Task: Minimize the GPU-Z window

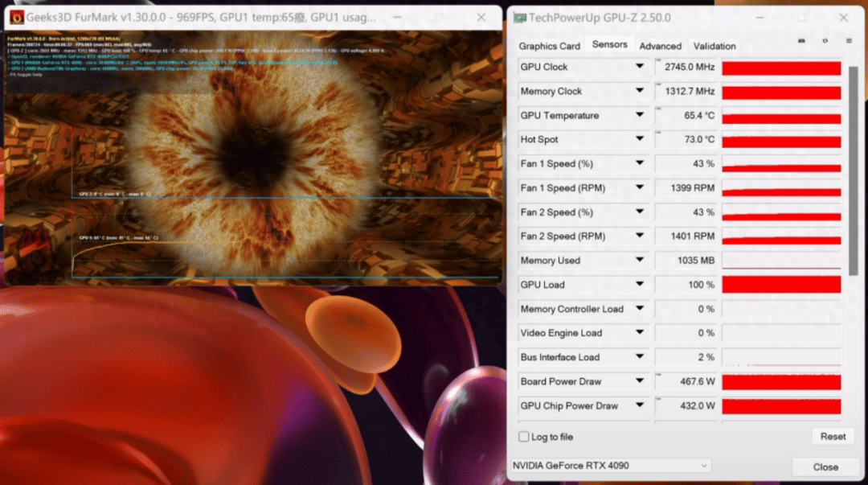Action: [759, 18]
